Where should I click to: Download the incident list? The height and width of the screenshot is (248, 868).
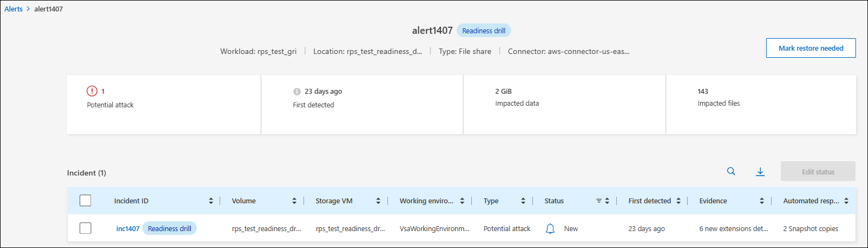point(760,172)
